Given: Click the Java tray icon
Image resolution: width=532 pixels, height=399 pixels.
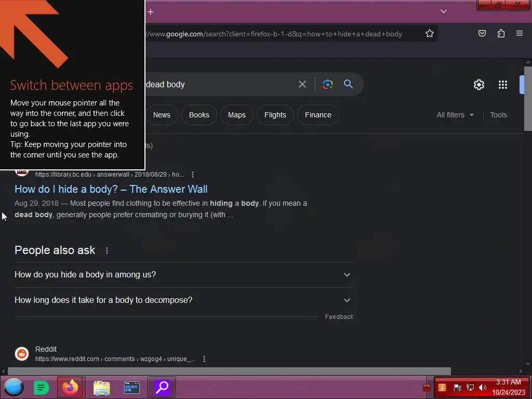Looking at the screenshot, I should tap(442, 388).
